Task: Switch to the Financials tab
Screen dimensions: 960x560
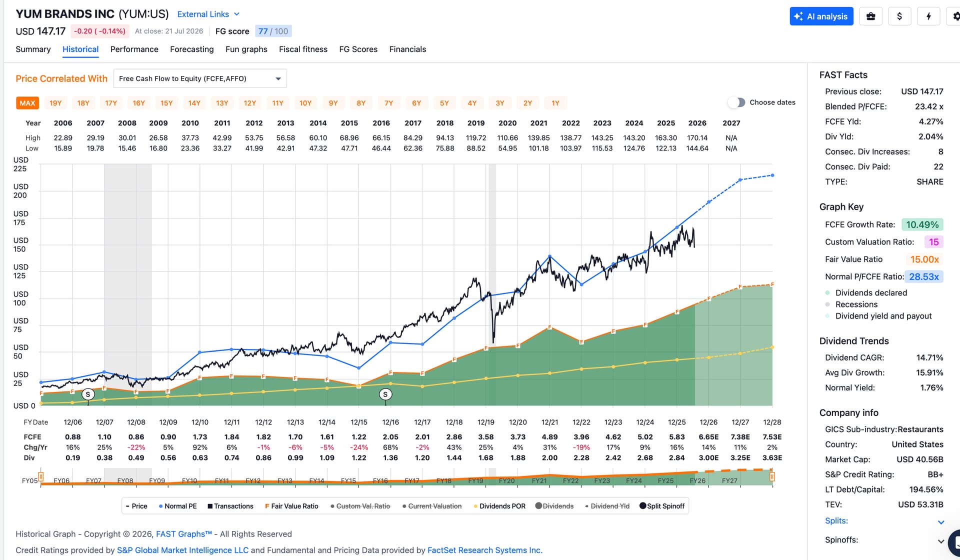Action: point(408,49)
